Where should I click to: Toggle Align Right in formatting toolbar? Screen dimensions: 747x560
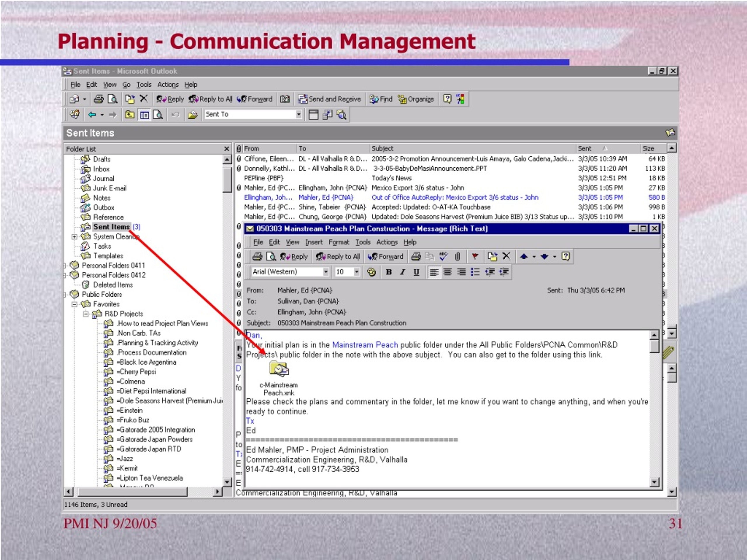point(461,272)
